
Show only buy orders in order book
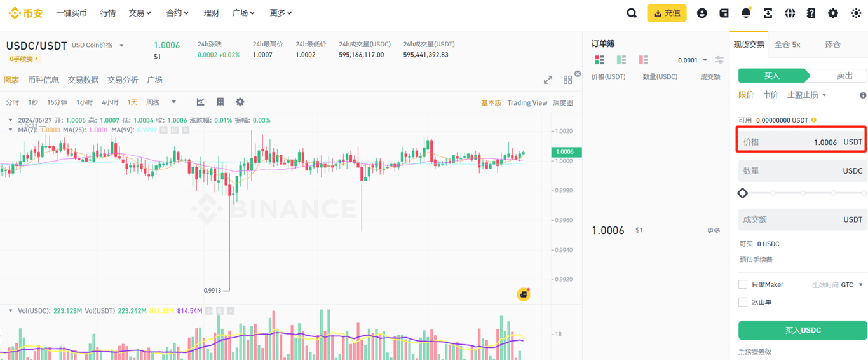pos(621,60)
